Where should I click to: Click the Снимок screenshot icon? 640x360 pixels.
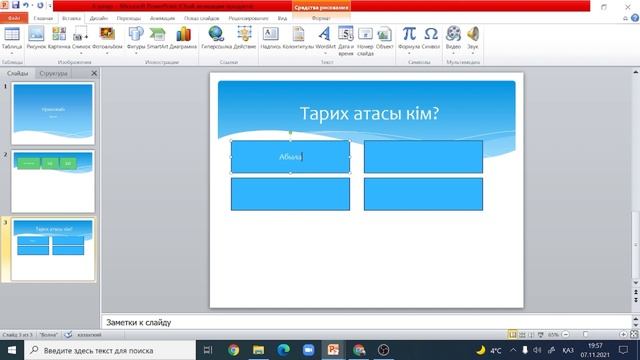click(80, 34)
